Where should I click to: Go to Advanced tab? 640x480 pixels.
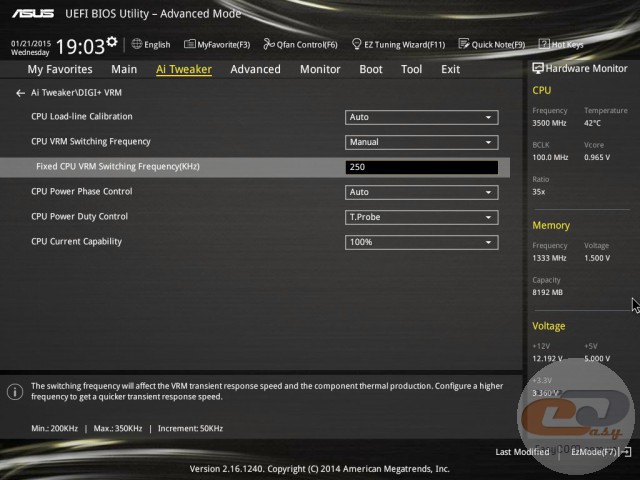tap(256, 69)
